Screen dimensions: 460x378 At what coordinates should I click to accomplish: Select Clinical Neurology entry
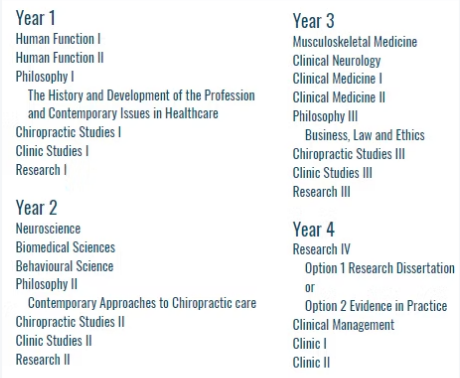pyautogui.click(x=337, y=61)
